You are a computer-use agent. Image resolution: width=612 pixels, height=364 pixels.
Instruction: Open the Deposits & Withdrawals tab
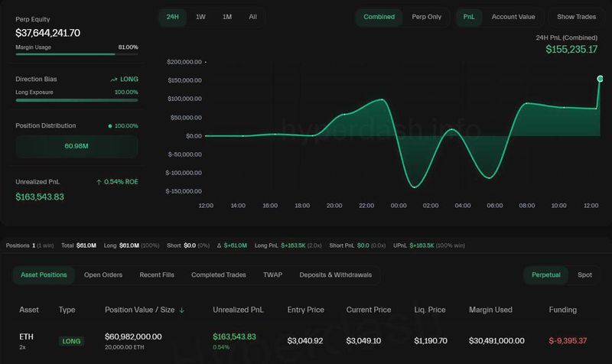click(336, 275)
